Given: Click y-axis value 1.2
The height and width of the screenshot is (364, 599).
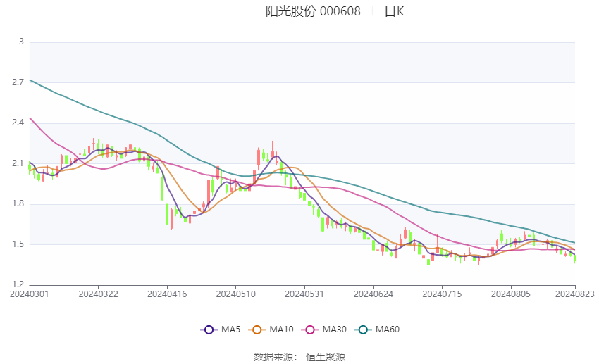Looking at the screenshot, I should click(18, 284).
